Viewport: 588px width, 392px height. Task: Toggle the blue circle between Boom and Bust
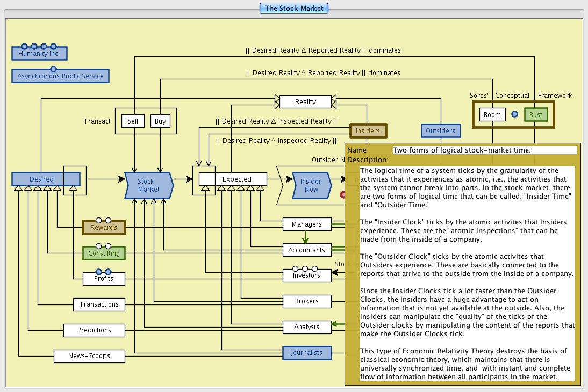point(514,114)
